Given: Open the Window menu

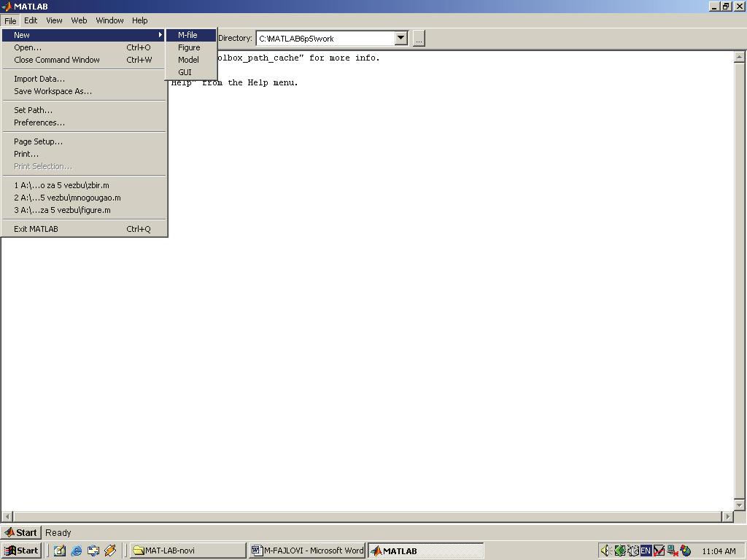Looking at the screenshot, I should click(x=109, y=20).
